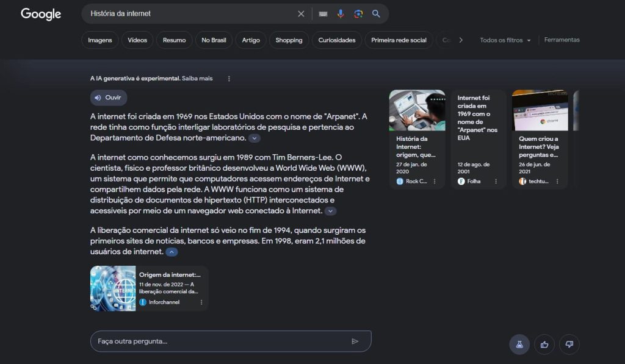625x364 pixels.
Task: Select the Primeira rede social filter chip
Action: [399, 40]
